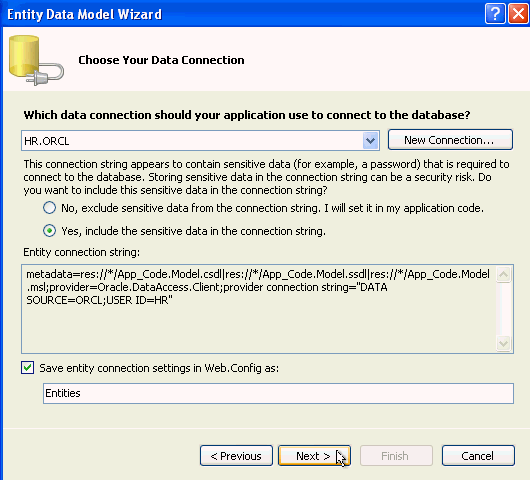Select Yes, include sensitive data option
The height and width of the screenshot is (480, 530).
(x=49, y=231)
